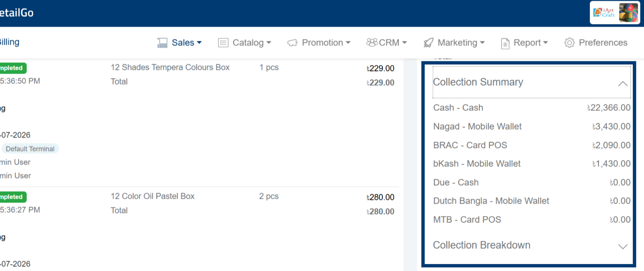Viewport: 644px width, 271px height.
Task: Click the 5:36:50 PM timestamp
Action: click(20, 81)
